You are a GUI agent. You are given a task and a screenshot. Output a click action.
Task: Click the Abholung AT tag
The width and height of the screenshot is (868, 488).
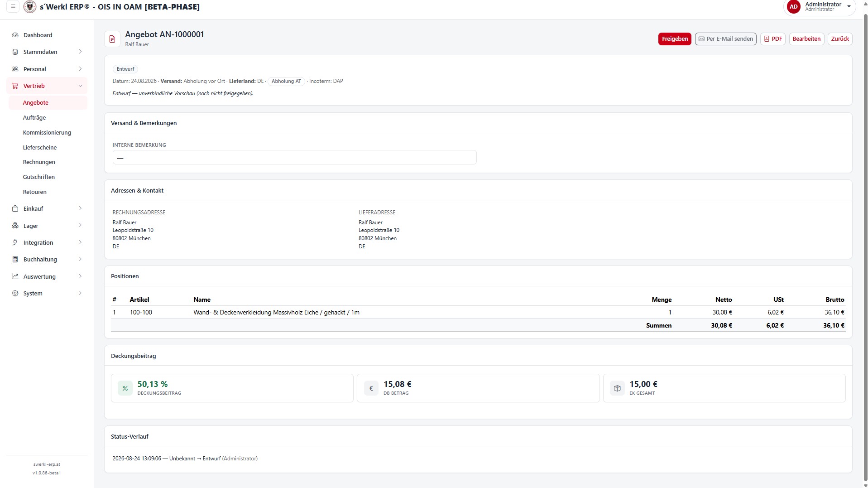tap(286, 82)
